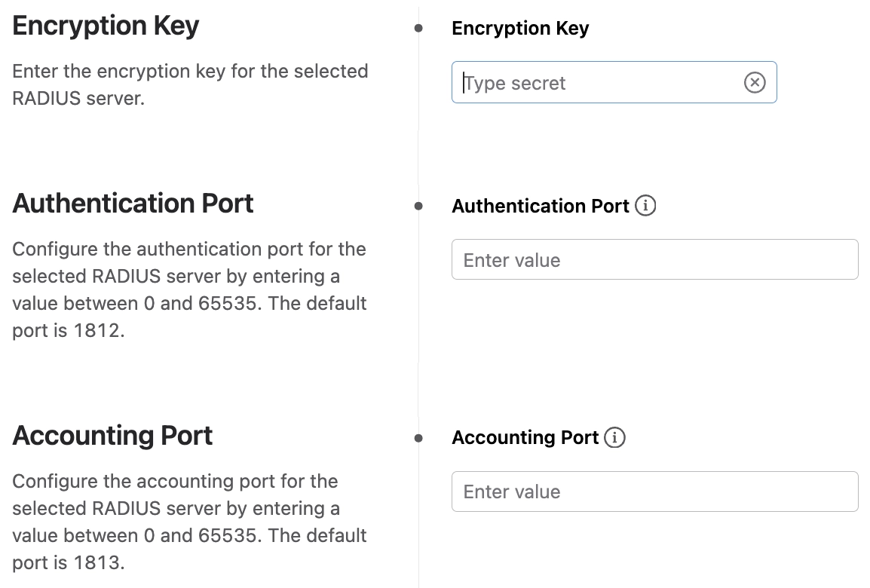Viewport: 870px width, 588px height.
Task: Select the bold Accounting Port field label
Action: (525, 438)
